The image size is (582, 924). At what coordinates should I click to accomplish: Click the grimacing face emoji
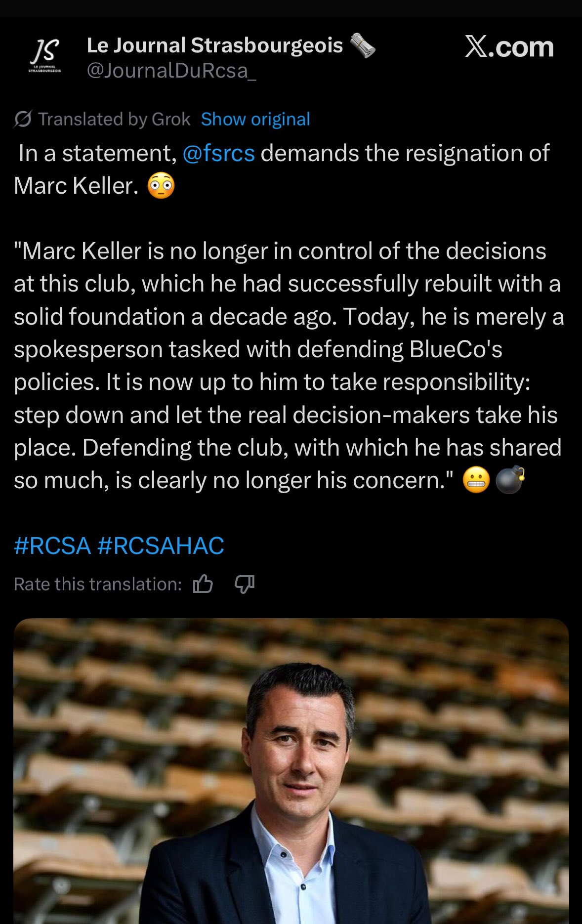pos(476,480)
